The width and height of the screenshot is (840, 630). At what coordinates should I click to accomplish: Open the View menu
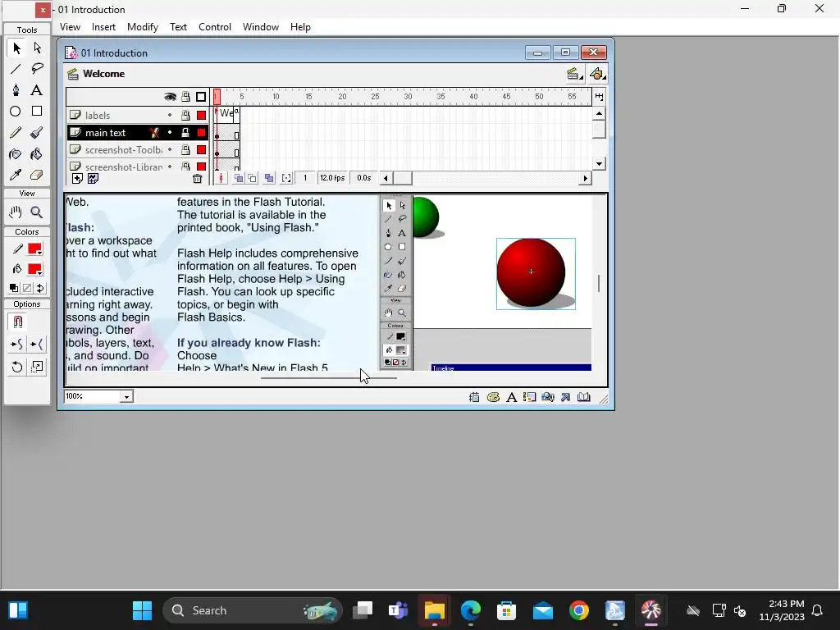tap(70, 27)
